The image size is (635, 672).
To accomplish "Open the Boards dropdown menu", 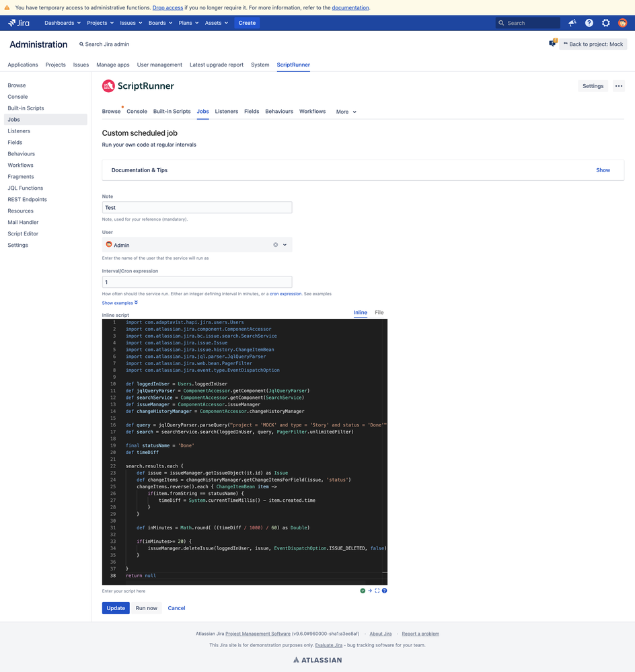I will 160,23.
